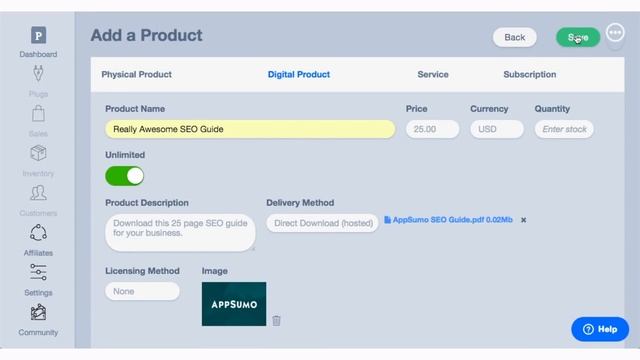The height and width of the screenshot is (360, 640).
Task: Click the Product Name input field
Action: 250,129
